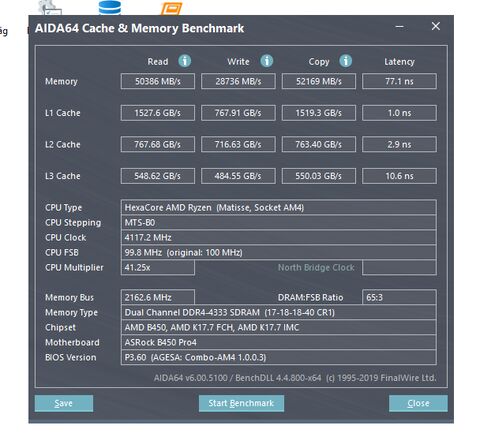Click the Memory Bus value 2162.6 MHz
Image resolution: width=480 pixels, height=444 pixels.
click(x=158, y=297)
